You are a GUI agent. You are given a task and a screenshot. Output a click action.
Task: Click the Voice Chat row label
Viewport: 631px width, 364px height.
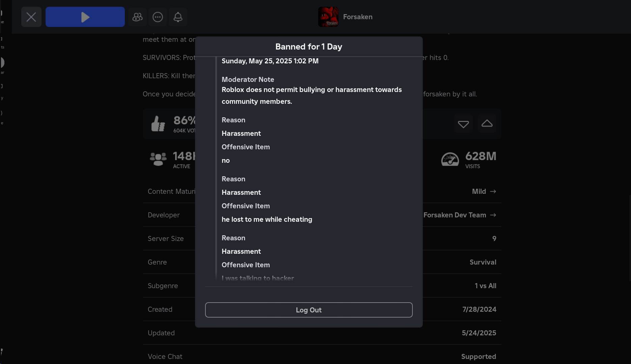click(x=165, y=357)
